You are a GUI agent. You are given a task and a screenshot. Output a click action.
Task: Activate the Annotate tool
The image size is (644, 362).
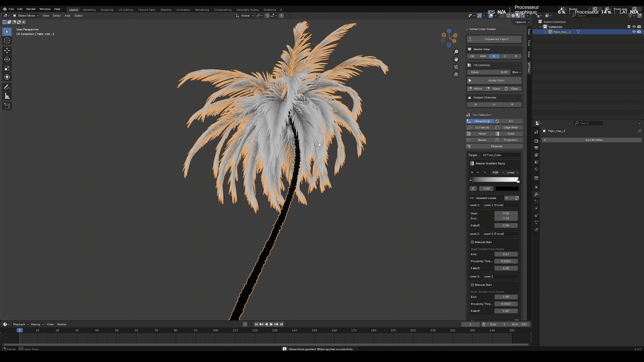pos(7,87)
